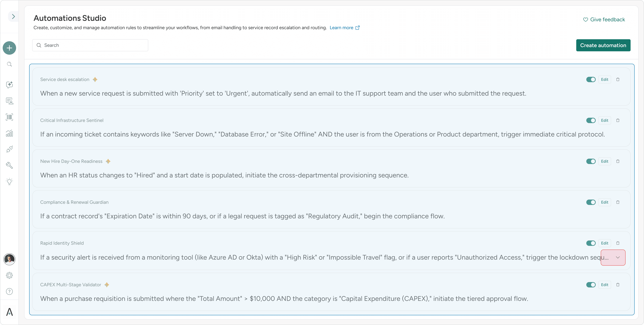
Task: Open the AI sparkle chat icon in sidebar
Action: click(x=9, y=85)
